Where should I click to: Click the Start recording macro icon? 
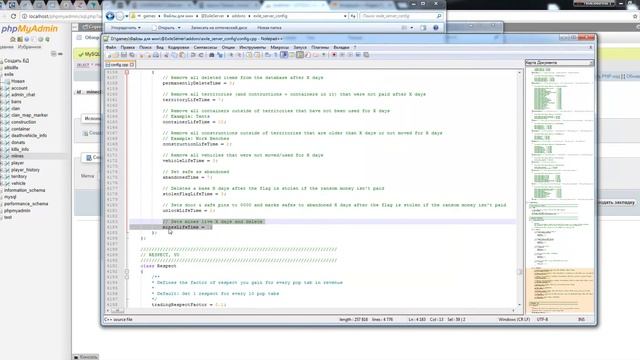click(334, 55)
